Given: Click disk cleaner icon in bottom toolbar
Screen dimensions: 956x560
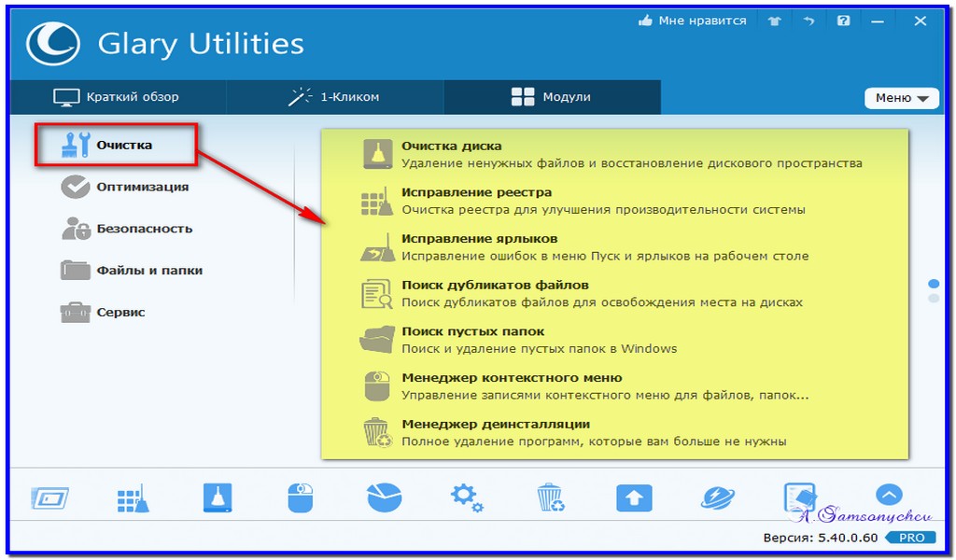Looking at the screenshot, I should pyautogui.click(x=218, y=498).
